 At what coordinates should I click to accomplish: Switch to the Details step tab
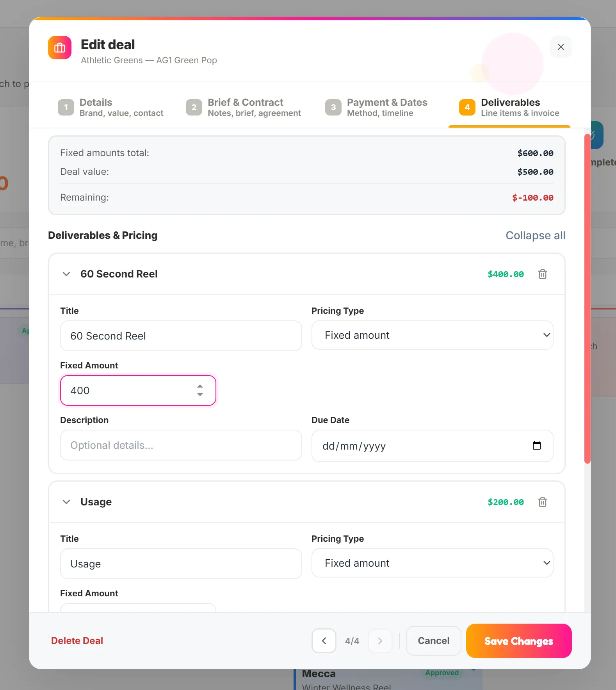[111, 107]
